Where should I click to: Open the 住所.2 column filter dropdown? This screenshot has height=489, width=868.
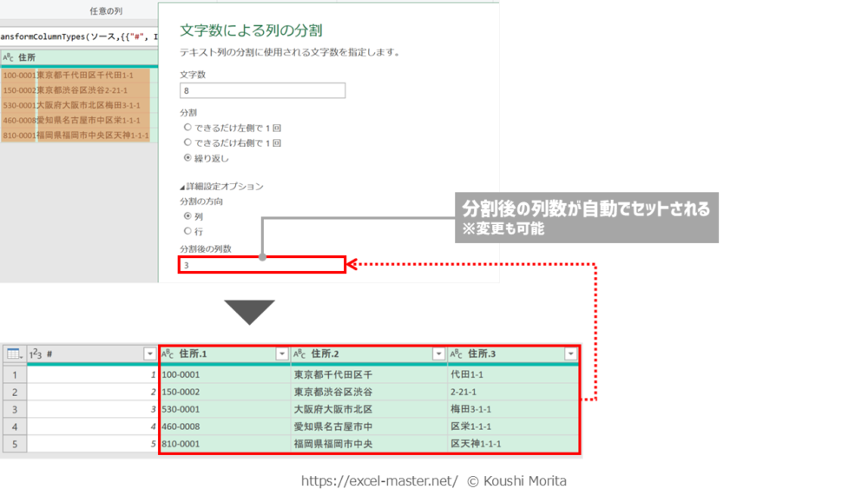point(438,354)
